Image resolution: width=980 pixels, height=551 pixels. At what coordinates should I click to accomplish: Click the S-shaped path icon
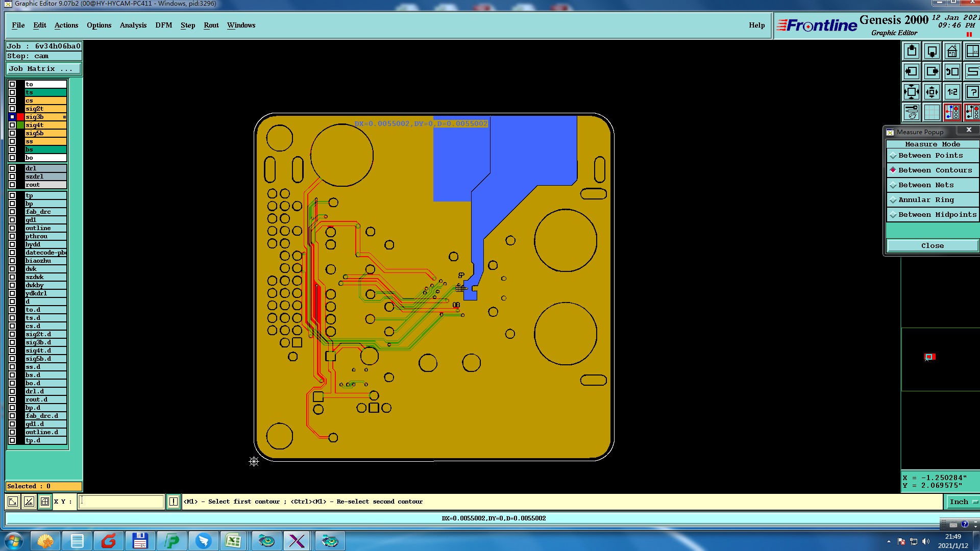point(972,71)
